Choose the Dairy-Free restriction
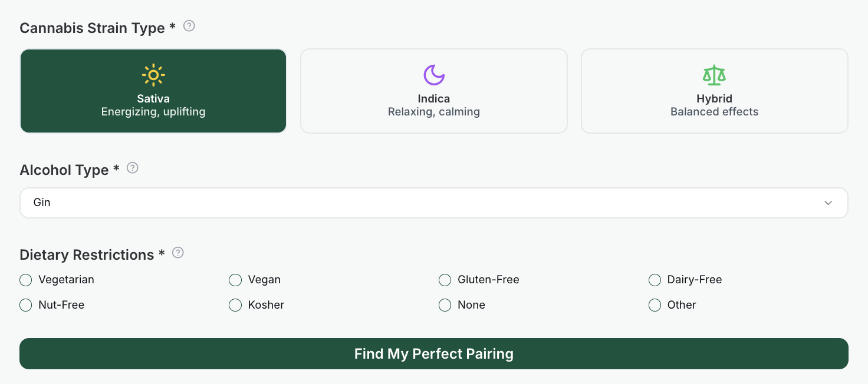 [x=655, y=280]
